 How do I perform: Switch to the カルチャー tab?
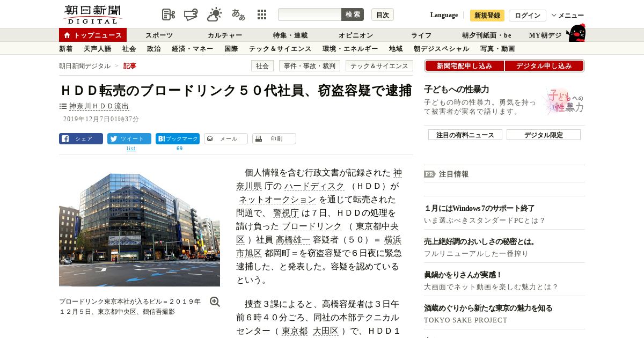click(225, 35)
